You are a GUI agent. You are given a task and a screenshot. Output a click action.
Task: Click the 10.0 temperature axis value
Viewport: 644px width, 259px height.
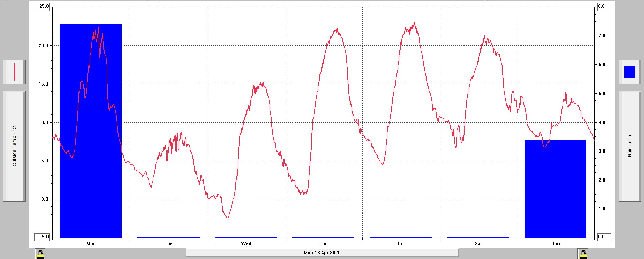point(43,122)
